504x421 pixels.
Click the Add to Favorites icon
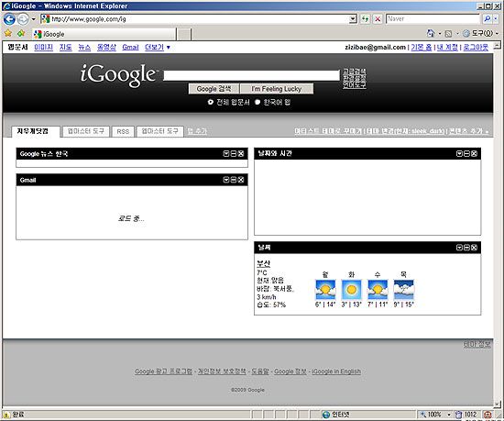pyautogui.click(x=21, y=33)
